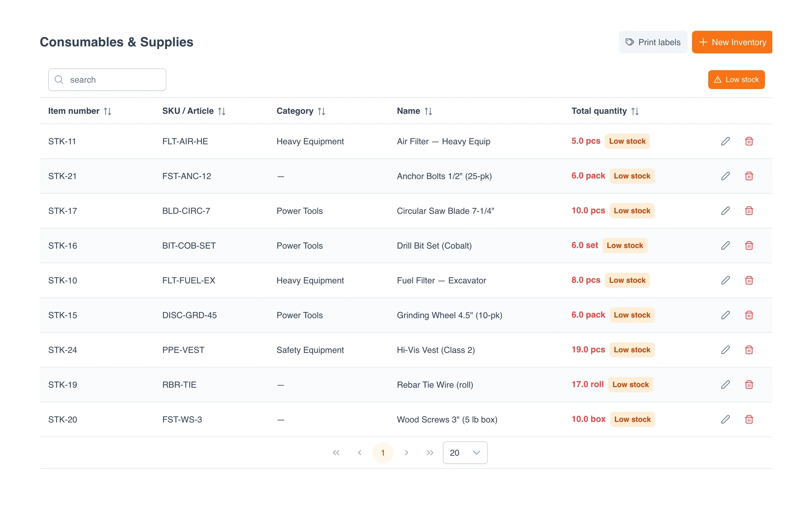The image size is (812, 510).
Task: Click the FLT-FUEL-EX SKU cell
Action: (x=189, y=280)
